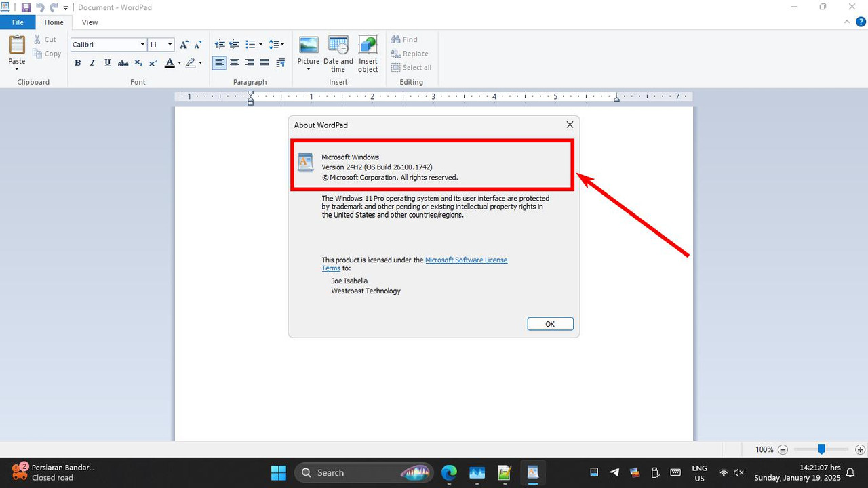Select Align text left
868x488 pixels.
click(x=219, y=63)
